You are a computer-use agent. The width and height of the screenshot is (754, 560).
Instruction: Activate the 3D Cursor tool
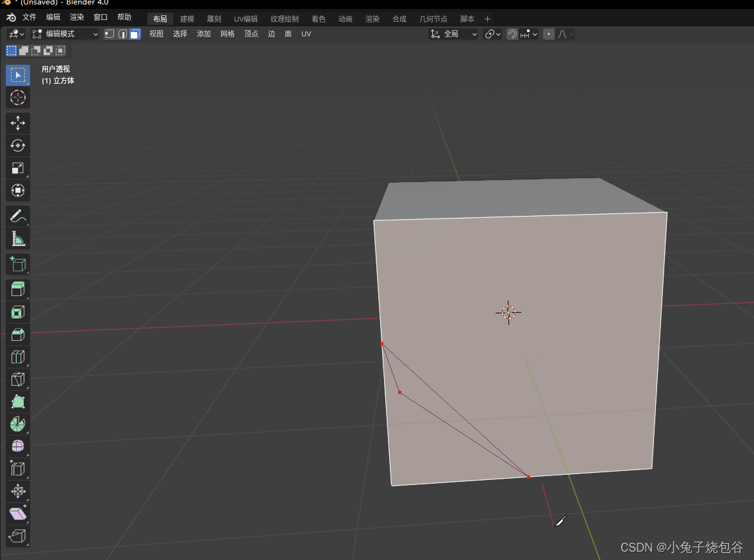tap(18, 97)
